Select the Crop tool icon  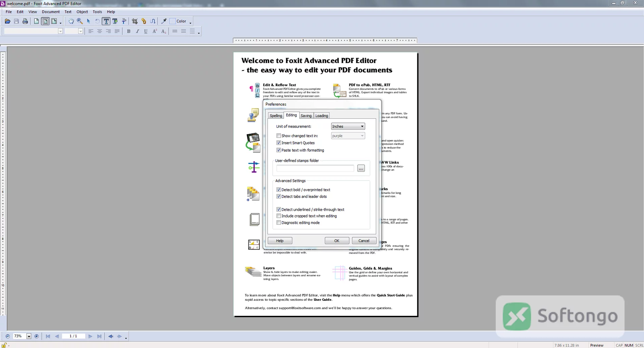(135, 21)
